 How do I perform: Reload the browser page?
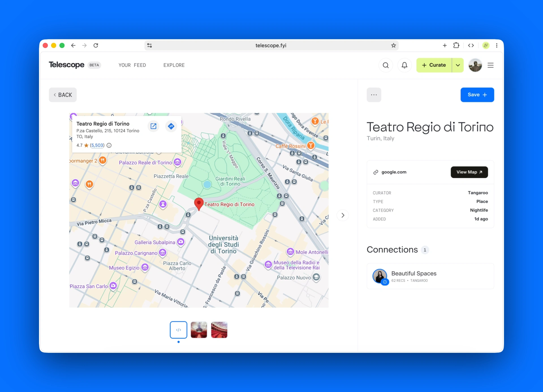[96, 46]
